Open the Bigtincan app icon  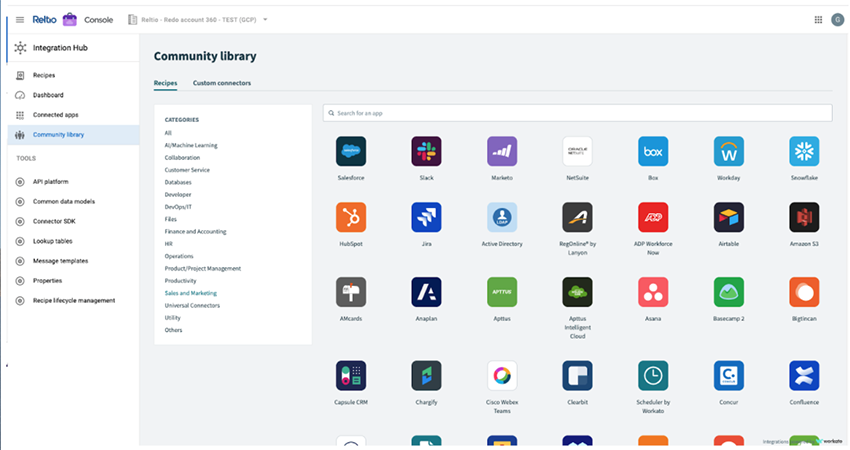tap(804, 292)
